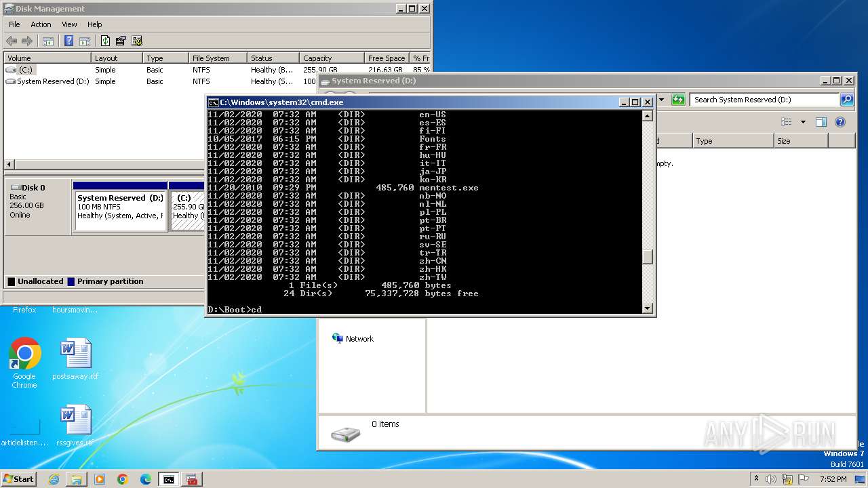Open the view options dropdown arrow in Explorer
Screen dimensions: 868x488
coord(803,122)
